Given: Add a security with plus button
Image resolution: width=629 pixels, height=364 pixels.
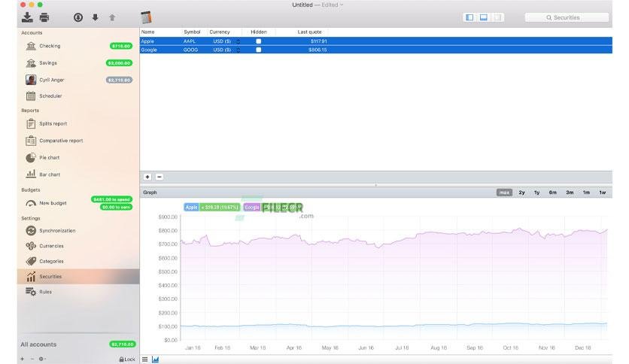Looking at the screenshot, I should click(147, 177).
